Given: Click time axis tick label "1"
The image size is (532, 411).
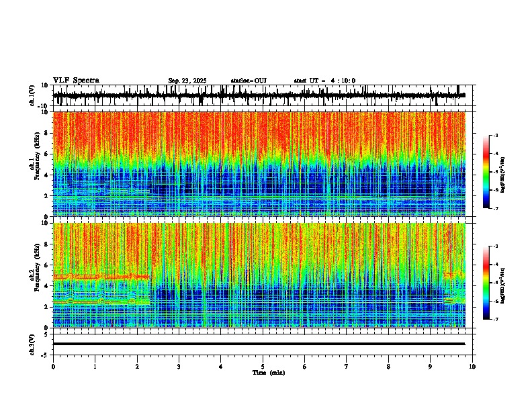Looking at the screenshot, I should tap(95, 367).
